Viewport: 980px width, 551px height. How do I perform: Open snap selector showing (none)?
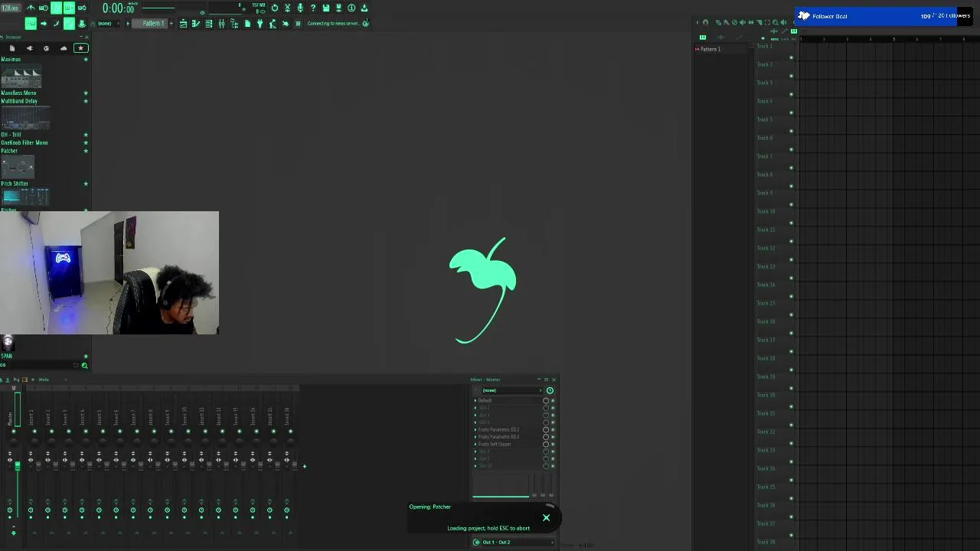(x=107, y=23)
